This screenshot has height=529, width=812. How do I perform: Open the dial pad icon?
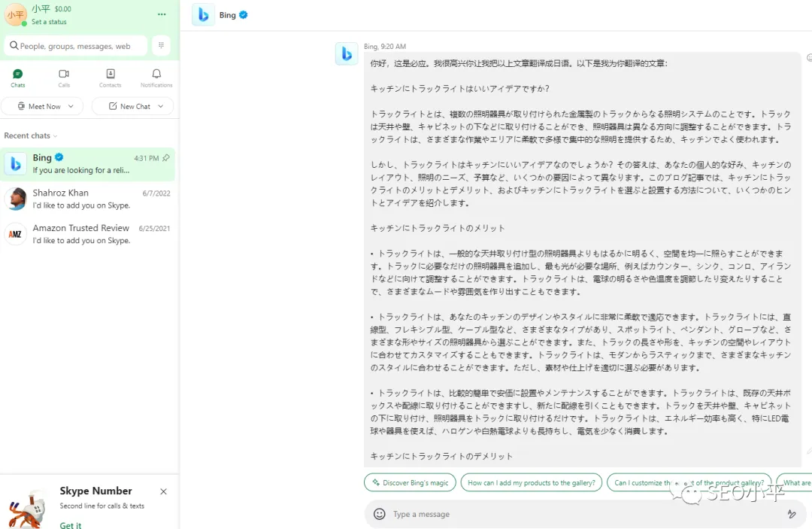click(x=161, y=46)
